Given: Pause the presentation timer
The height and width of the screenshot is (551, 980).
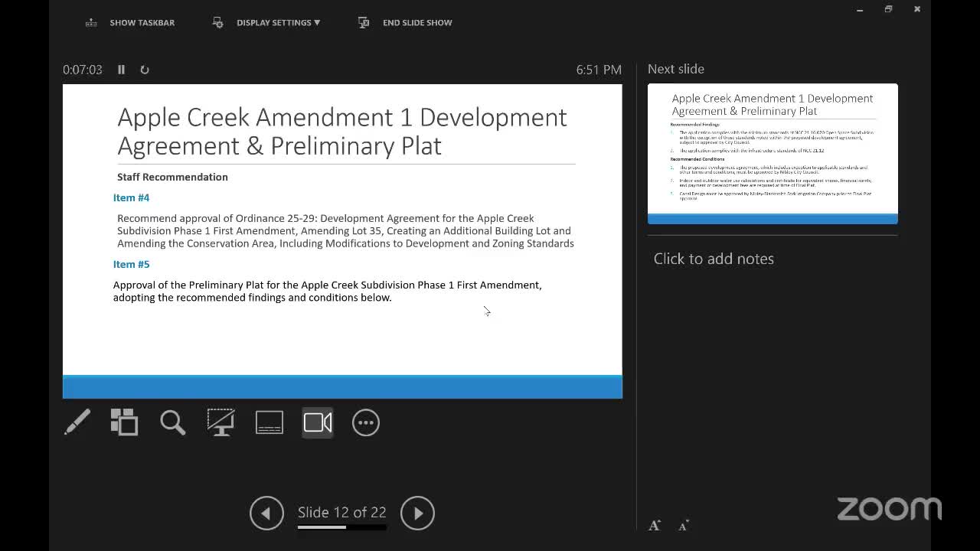Looking at the screenshot, I should 121,70.
